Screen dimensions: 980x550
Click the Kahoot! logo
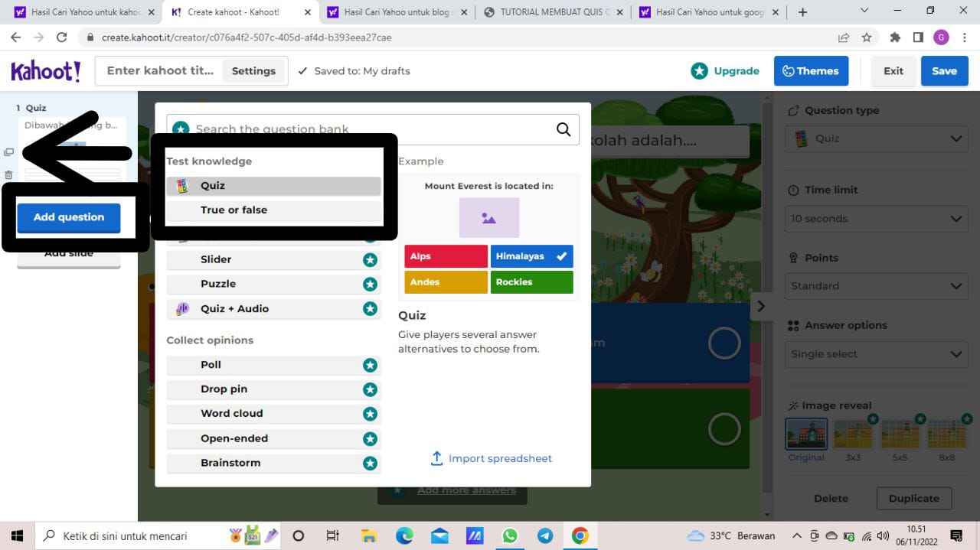point(46,71)
